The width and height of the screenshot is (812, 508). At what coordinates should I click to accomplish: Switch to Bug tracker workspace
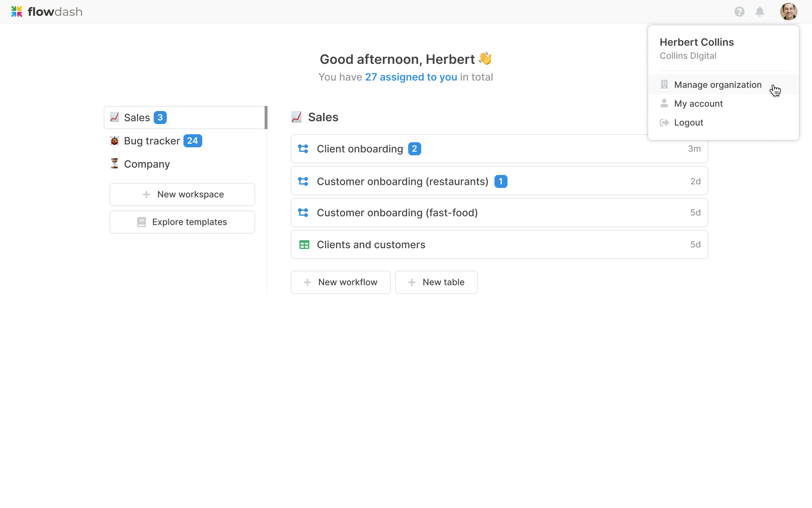pos(152,141)
